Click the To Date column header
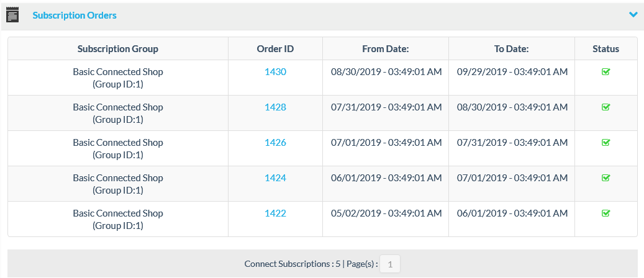This screenshot has height=278, width=644. point(512,49)
